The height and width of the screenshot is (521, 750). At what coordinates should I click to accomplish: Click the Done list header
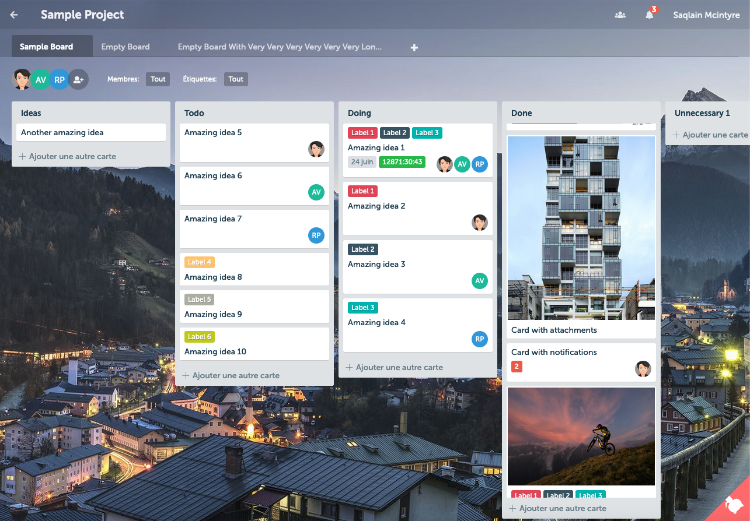click(x=521, y=113)
